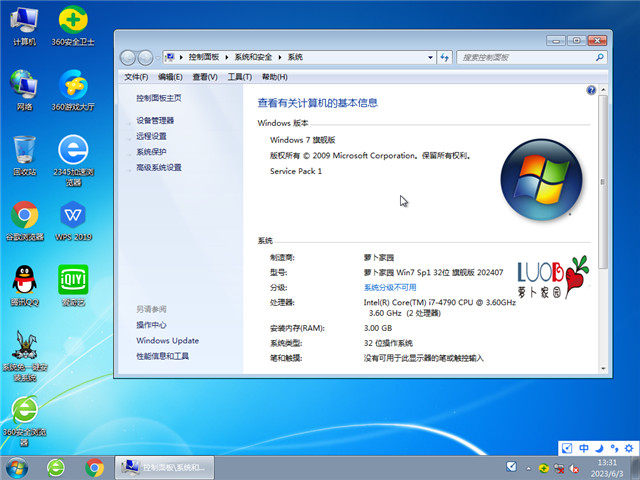The image size is (640, 480).
Task: Open 360 browser from taskbar
Action: pos(56,468)
